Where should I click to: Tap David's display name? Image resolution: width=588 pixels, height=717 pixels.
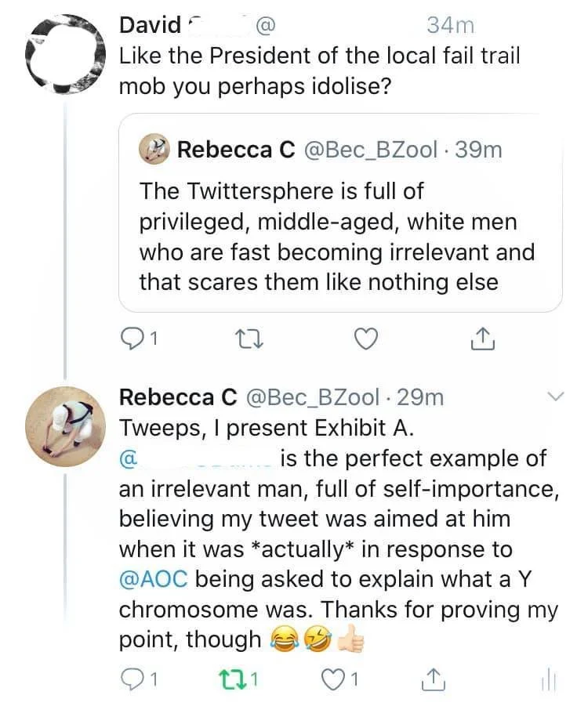[x=150, y=25]
